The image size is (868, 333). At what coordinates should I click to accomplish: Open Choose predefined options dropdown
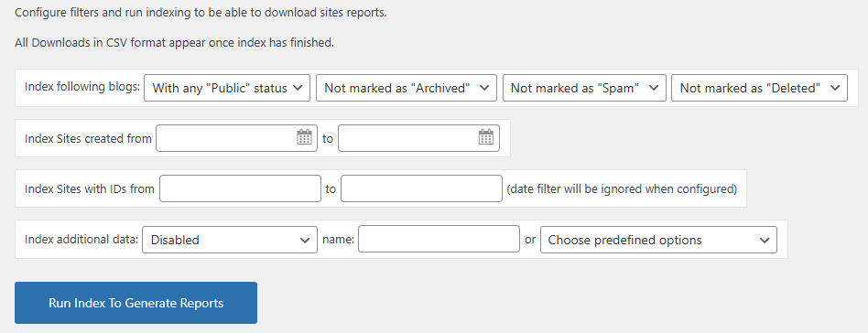coord(658,240)
